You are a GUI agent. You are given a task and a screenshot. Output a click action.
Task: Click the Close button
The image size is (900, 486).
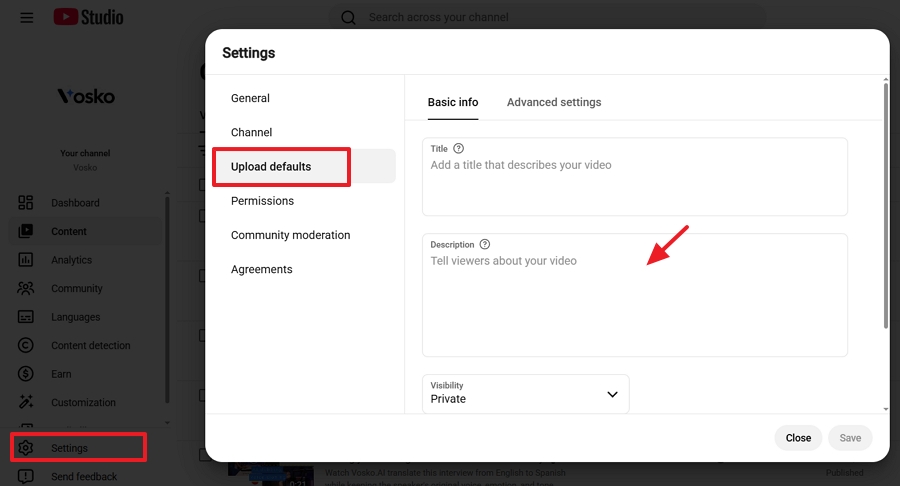pos(798,438)
